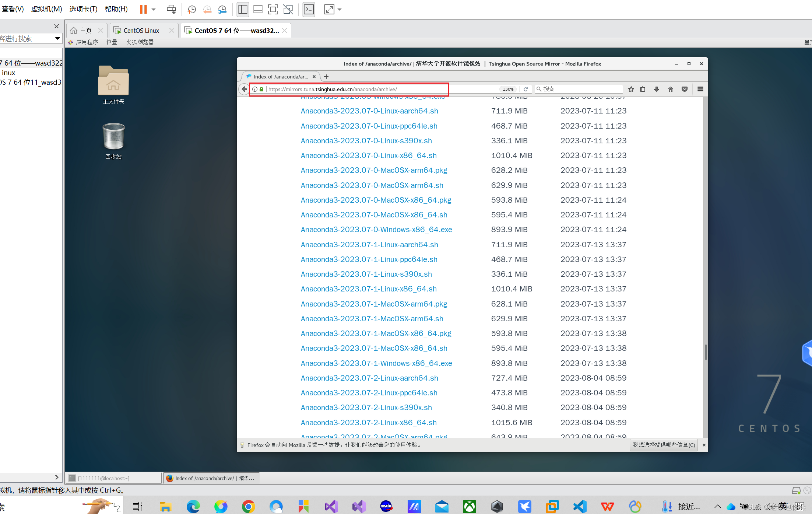Expand the stretch guest dropdown arrow
812x514 pixels.
pyautogui.click(x=340, y=10)
